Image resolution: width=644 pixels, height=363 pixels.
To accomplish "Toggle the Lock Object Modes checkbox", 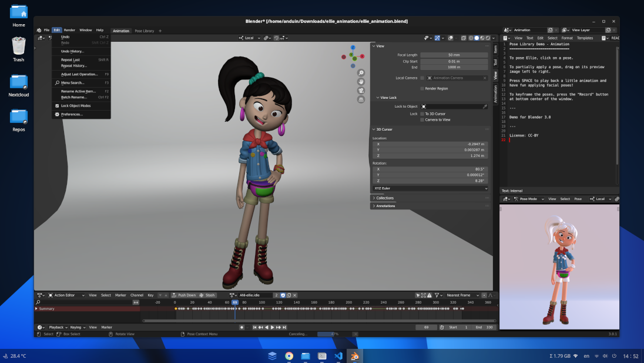I will coord(57,105).
